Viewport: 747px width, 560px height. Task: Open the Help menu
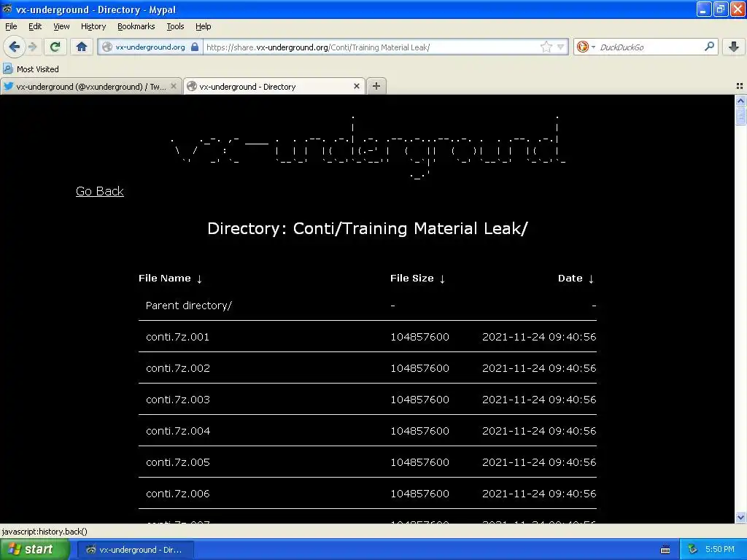point(204,26)
